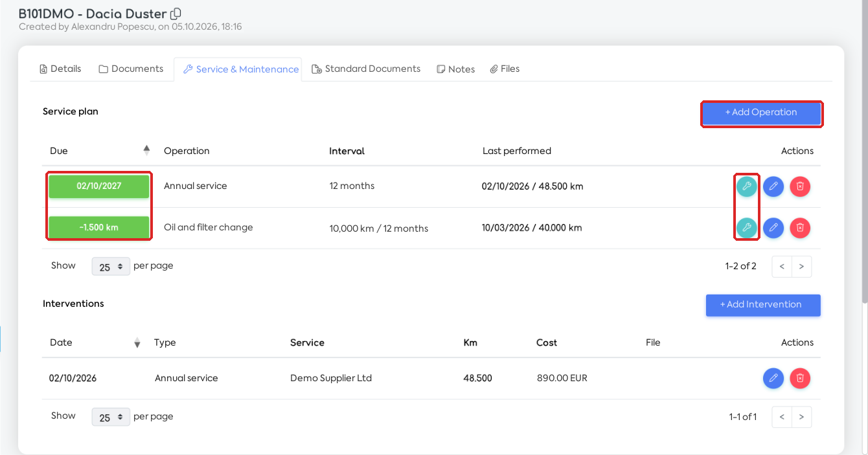The width and height of the screenshot is (868, 455).
Task: Open Interventions per-page dropdown
Action: [x=111, y=417]
